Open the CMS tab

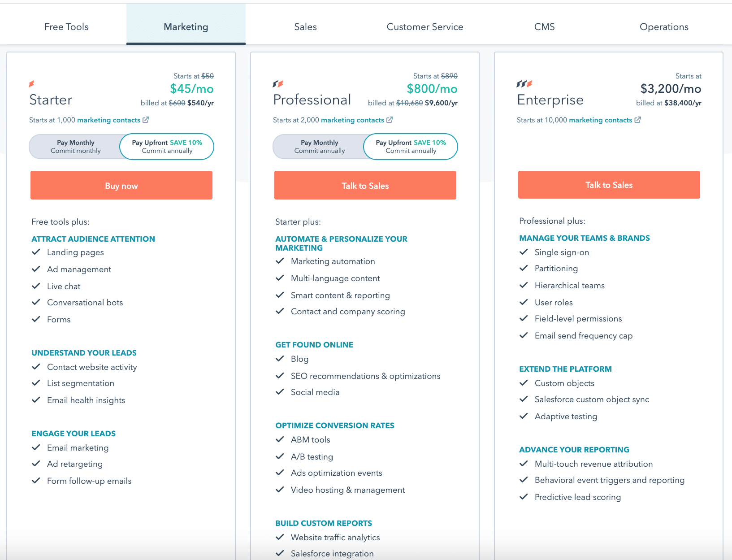tap(544, 26)
